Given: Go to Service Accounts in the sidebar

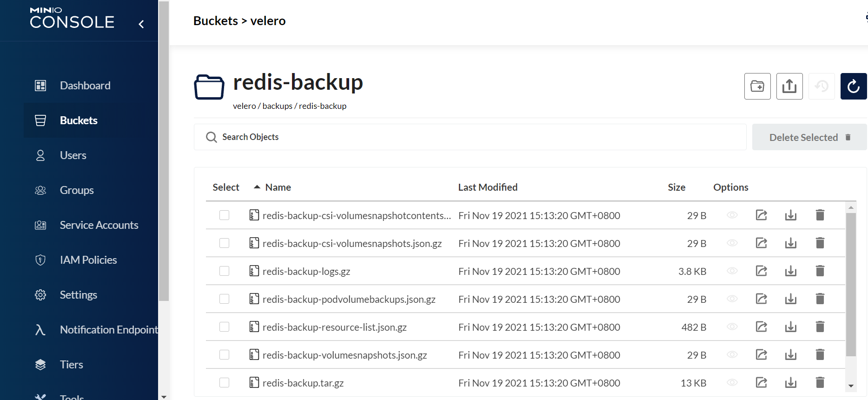Looking at the screenshot, I should click(99, 225).
